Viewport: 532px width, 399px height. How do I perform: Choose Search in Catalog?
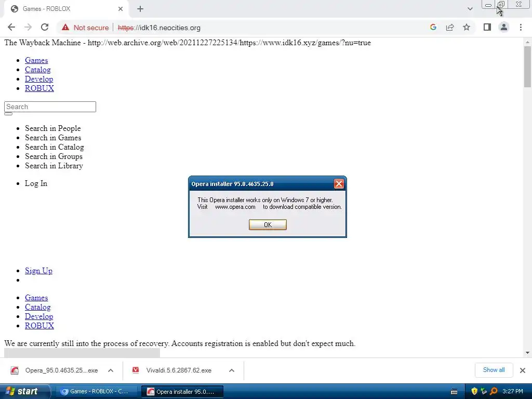pos(55,147)
